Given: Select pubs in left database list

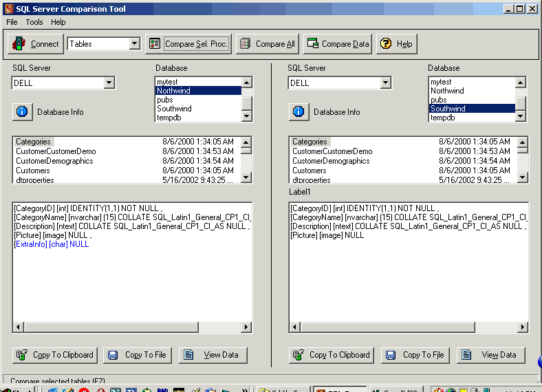Looking at the screenshot, I should [198, 100].
